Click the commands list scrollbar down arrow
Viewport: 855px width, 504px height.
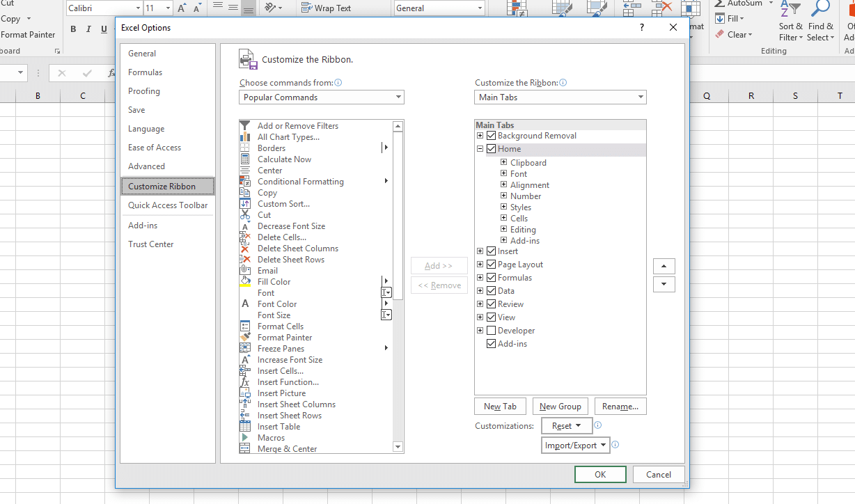click(398, 447)
